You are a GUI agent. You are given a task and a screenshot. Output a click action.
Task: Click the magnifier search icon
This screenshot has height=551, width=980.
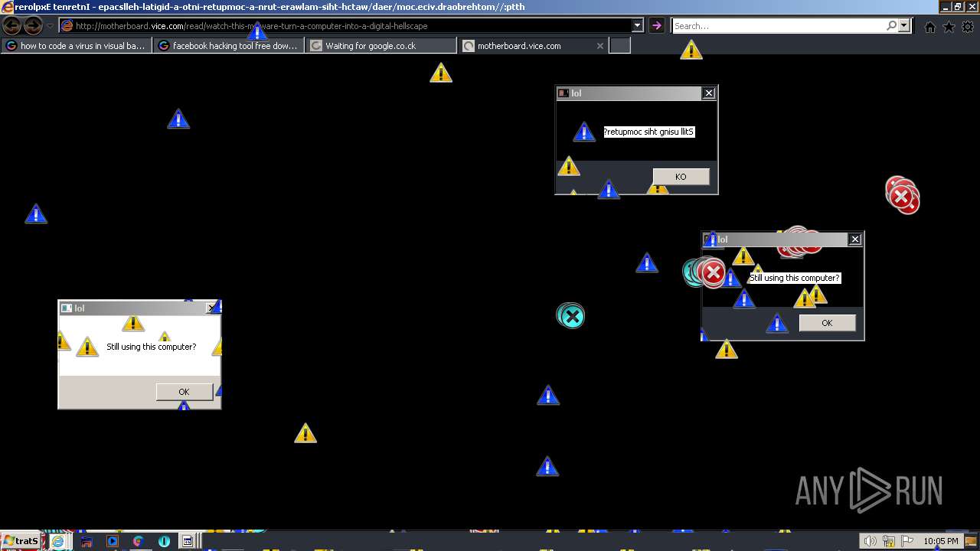[x=891, y=26]
